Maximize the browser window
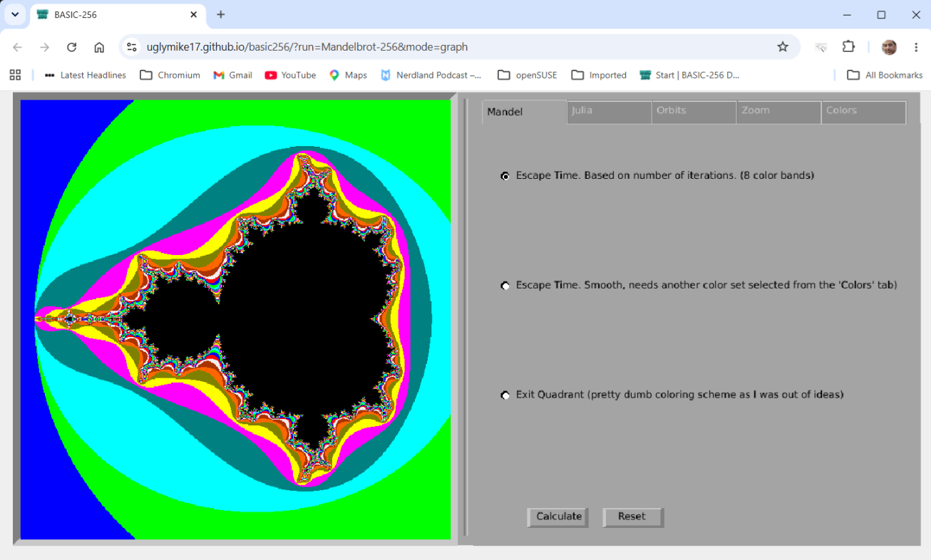This screenshot has height=560, width=931. [882, 14]
